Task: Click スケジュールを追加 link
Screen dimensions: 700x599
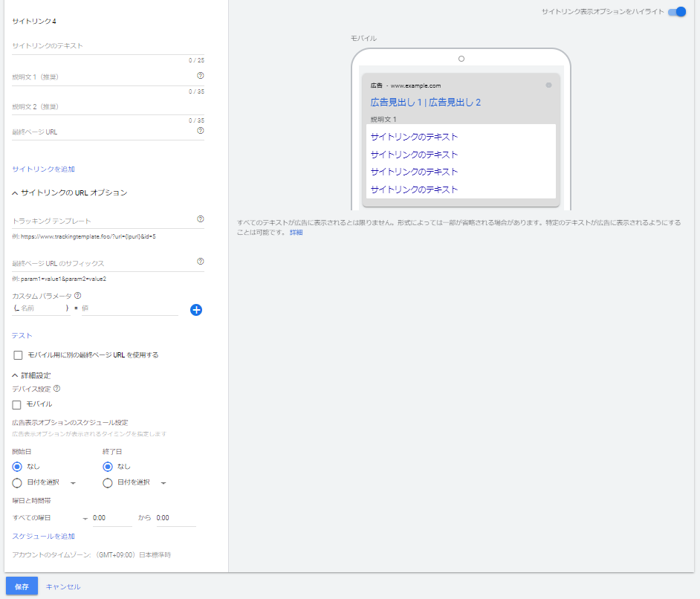Action: pyautogui.click(x=43, y=537)
